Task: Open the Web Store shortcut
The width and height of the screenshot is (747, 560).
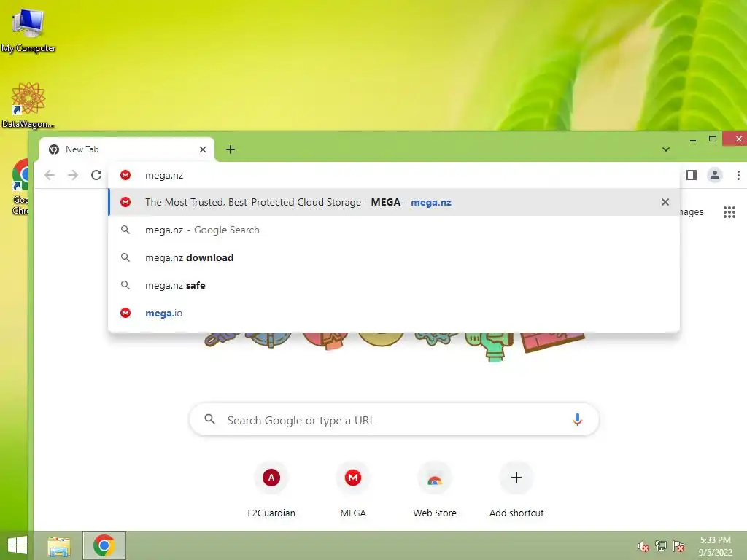Action: tap(435, 489)
